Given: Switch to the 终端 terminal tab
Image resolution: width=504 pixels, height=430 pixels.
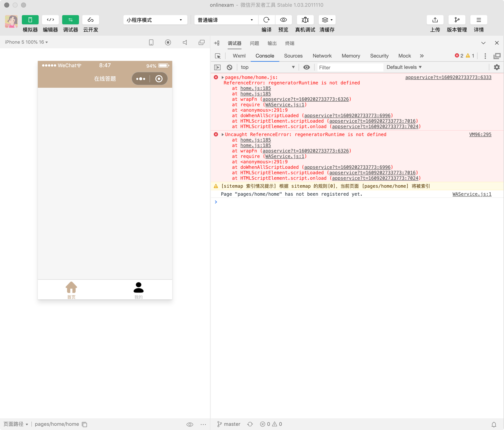Looking at the screenshot, I should (x=289, y=43).
